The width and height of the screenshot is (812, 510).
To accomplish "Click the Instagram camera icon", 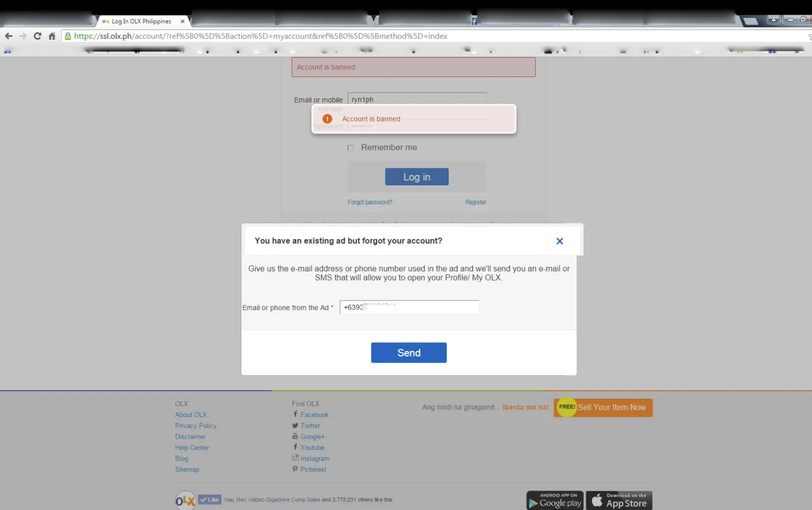I will (x=295, y=458).
